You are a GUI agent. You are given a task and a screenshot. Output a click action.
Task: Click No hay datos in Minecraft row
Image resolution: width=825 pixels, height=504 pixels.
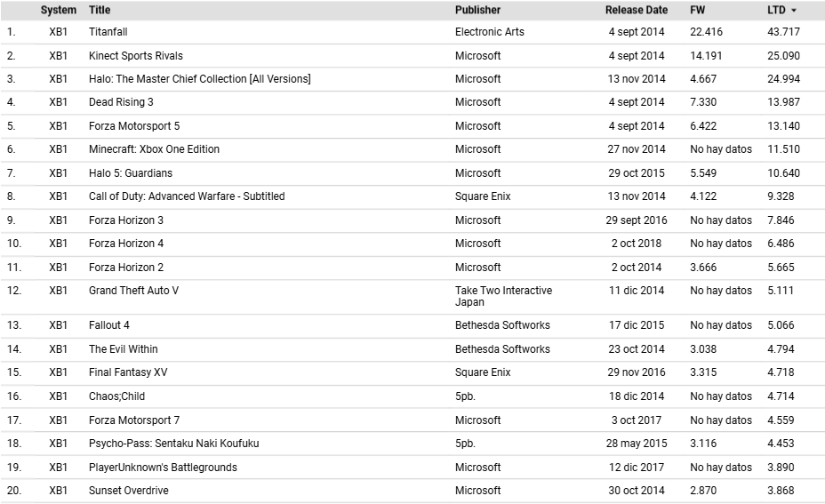point(721,149)
